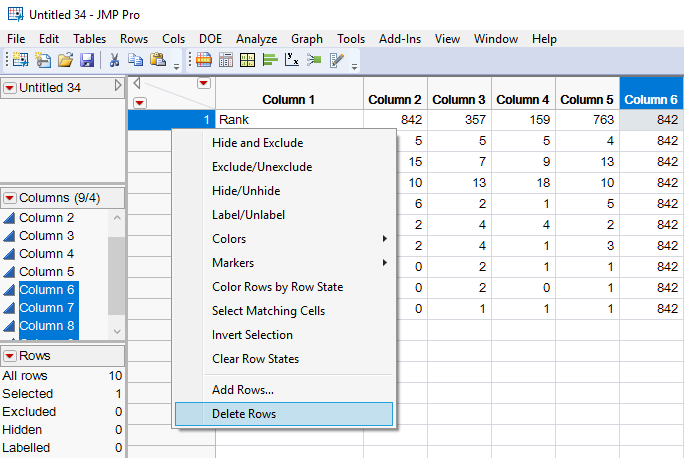Open the Markers submenu
This screenshot has height=458, width=684.
(x=284, y=263)
